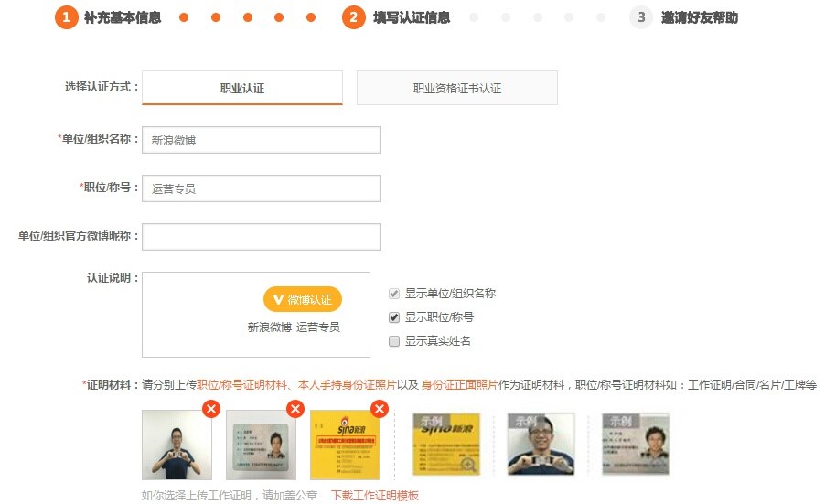Click the 微博认证 V badge
The image size is (825, 504).
[x=303, y=299]
